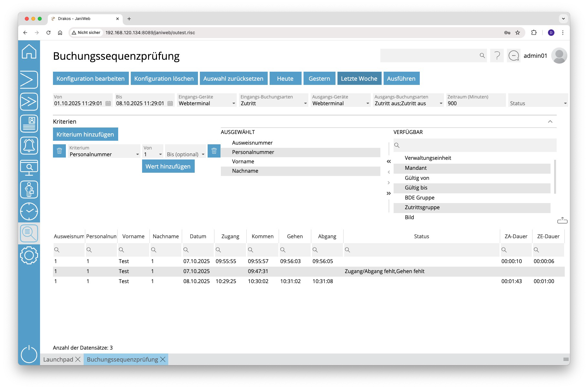Screen dimensions: 588x389
Task: Close the Buchungssequenzprüfung tab
Action: 163,359
